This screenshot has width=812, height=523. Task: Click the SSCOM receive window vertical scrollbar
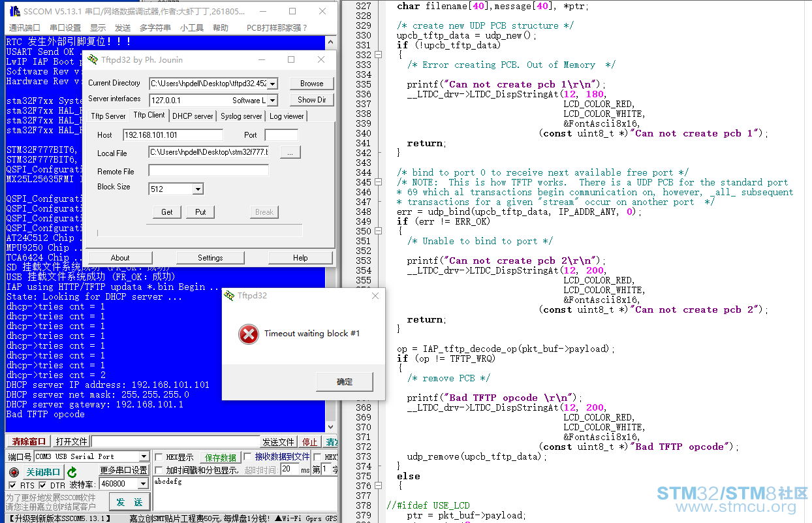pos(331,235)
